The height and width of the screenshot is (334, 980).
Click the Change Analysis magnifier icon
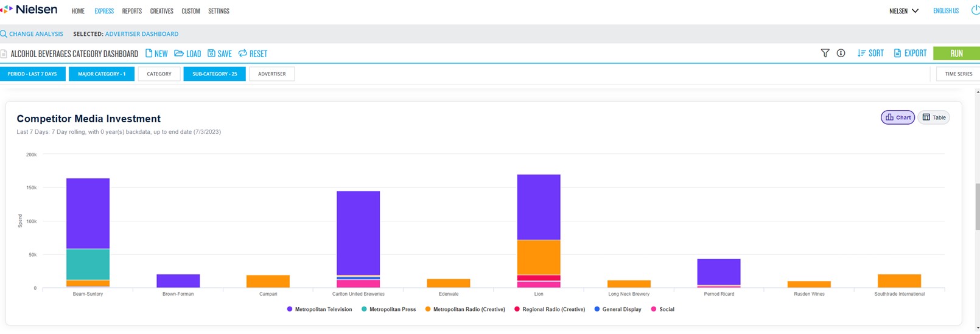pyautogui.click(x=4, y=34)
